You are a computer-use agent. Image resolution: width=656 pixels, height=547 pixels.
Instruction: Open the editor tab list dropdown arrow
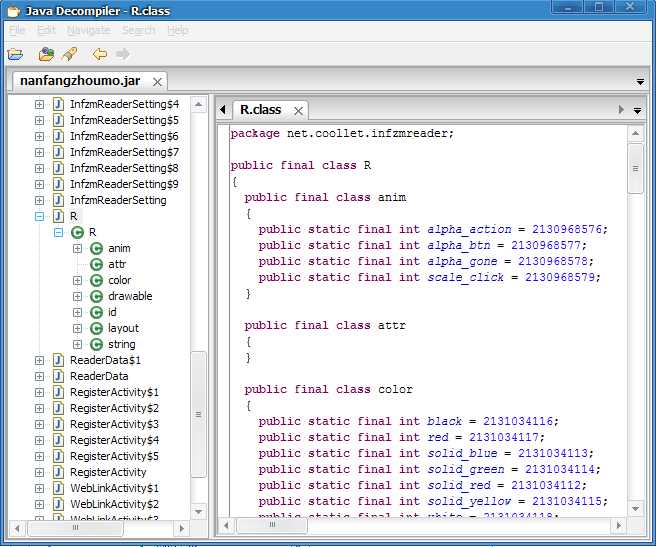(x=637, y=111)
